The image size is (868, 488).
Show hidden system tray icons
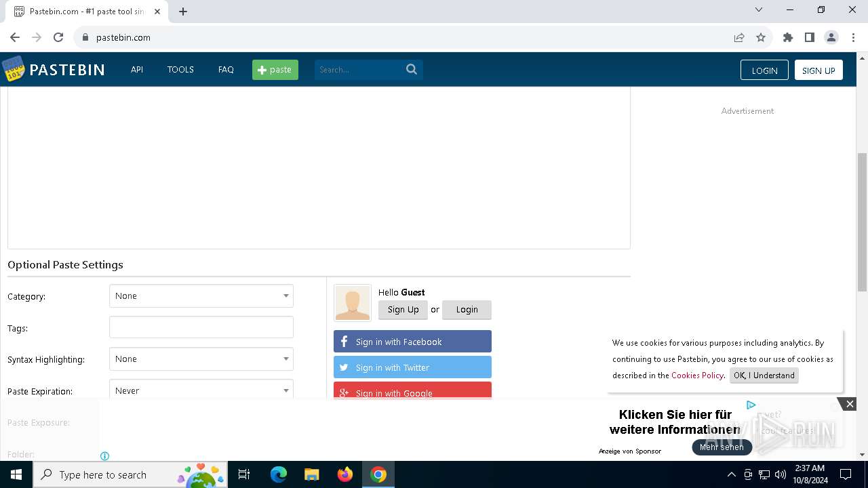(731, 474)
